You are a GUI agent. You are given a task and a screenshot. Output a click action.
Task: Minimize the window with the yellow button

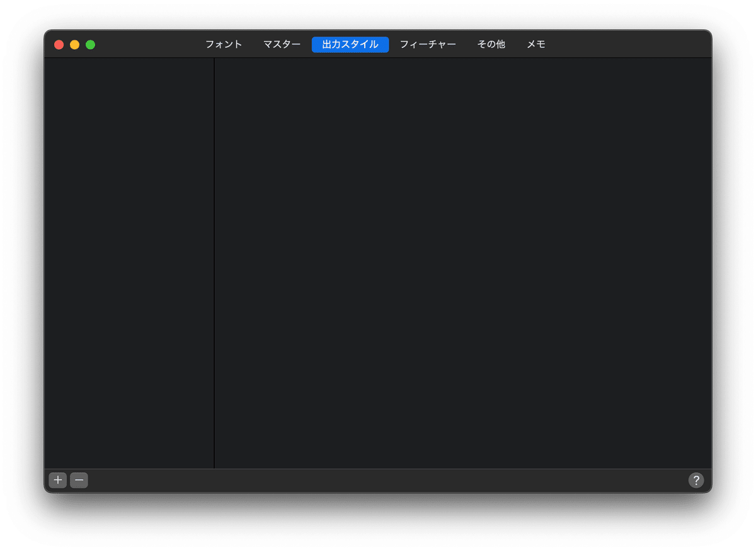[x=75, y=45]
